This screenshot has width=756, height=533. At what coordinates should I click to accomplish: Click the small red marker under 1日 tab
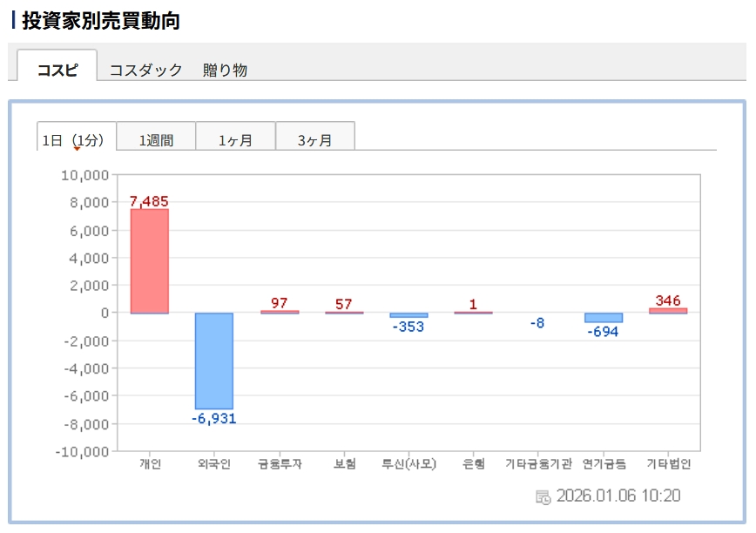(77, 149)
